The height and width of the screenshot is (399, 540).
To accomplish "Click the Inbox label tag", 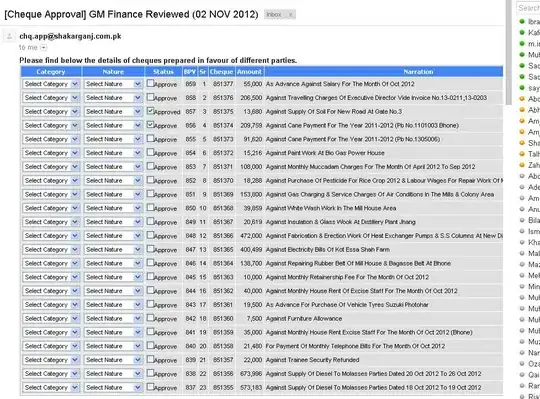I will pyautogui.click(x=274, y=14).
